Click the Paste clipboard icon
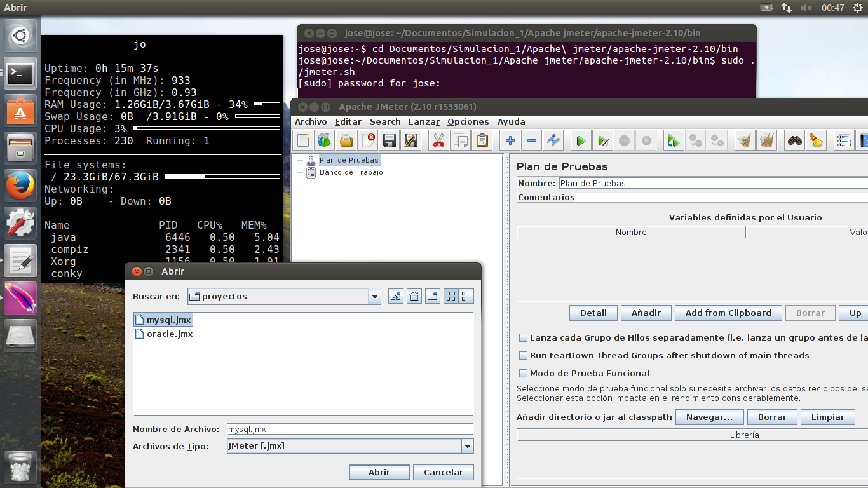Screen dimensions: 868x488 point(482,140)
